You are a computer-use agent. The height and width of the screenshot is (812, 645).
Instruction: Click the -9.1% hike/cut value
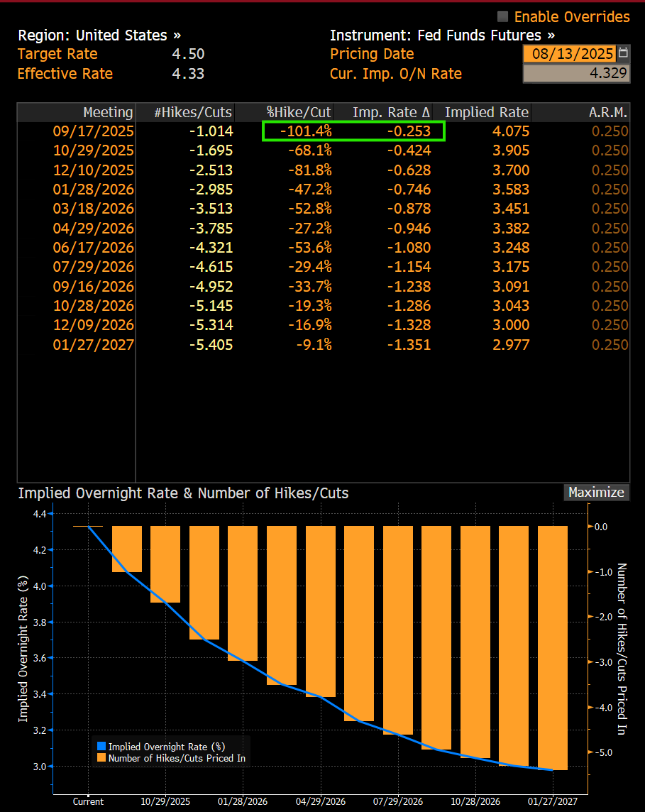click(x=314, y=344)
